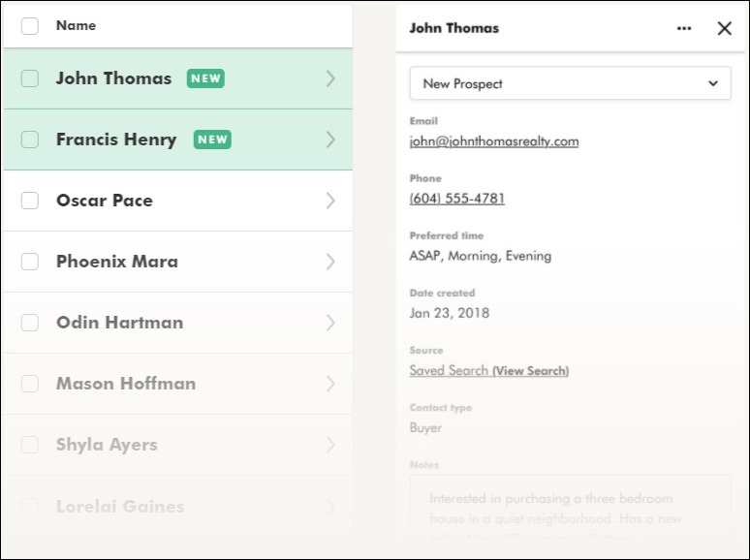Image resolution: width=750 pixels, height=560 pixels.
Task: Click the chevron arrow beside Mason Hoffman
Action: pyautogui.click(x=330, y=384)
